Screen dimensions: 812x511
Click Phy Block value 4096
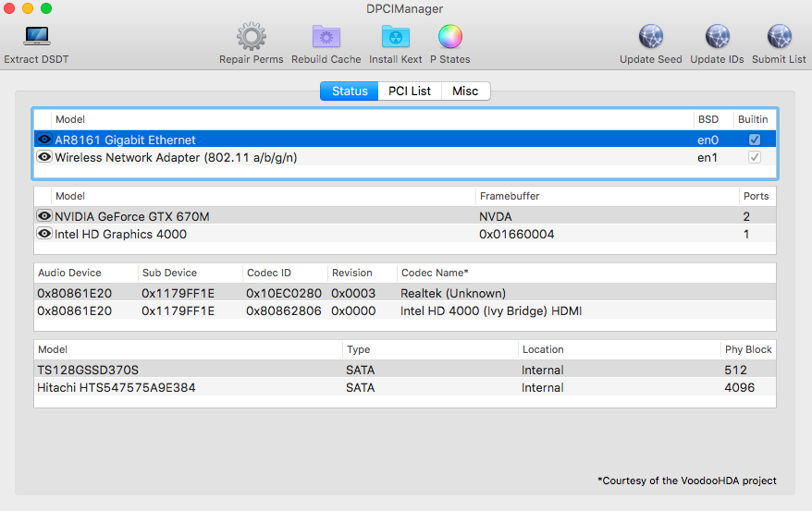click(740, 387)
